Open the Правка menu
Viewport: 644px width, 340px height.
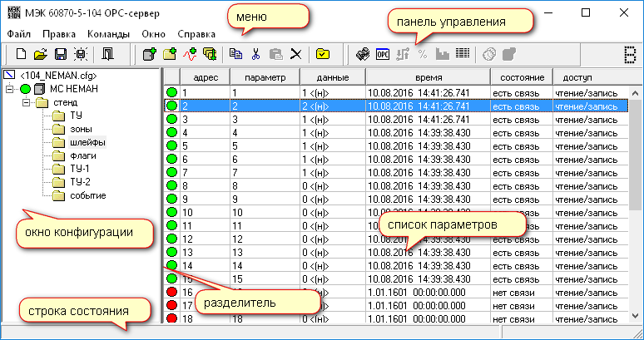(58, 34)
